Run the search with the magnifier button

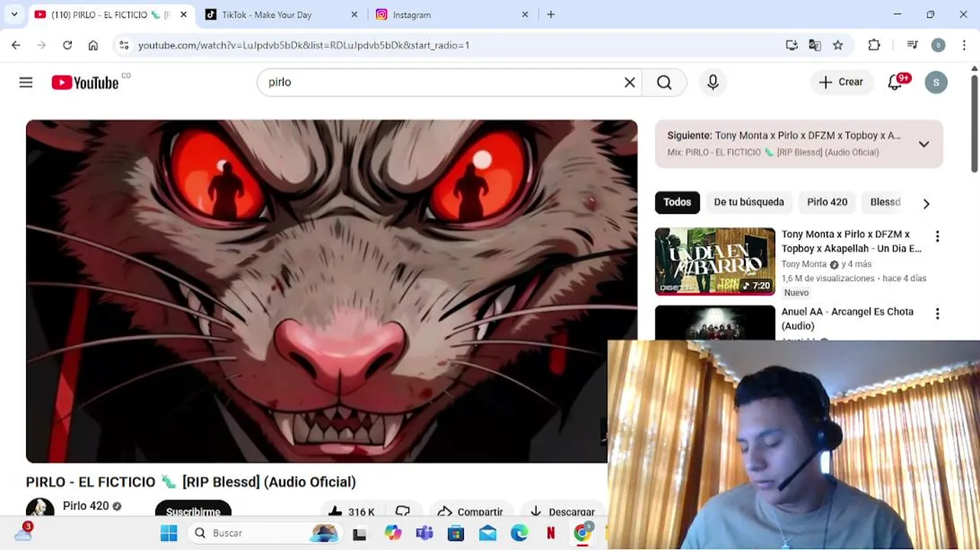(664, 82)
